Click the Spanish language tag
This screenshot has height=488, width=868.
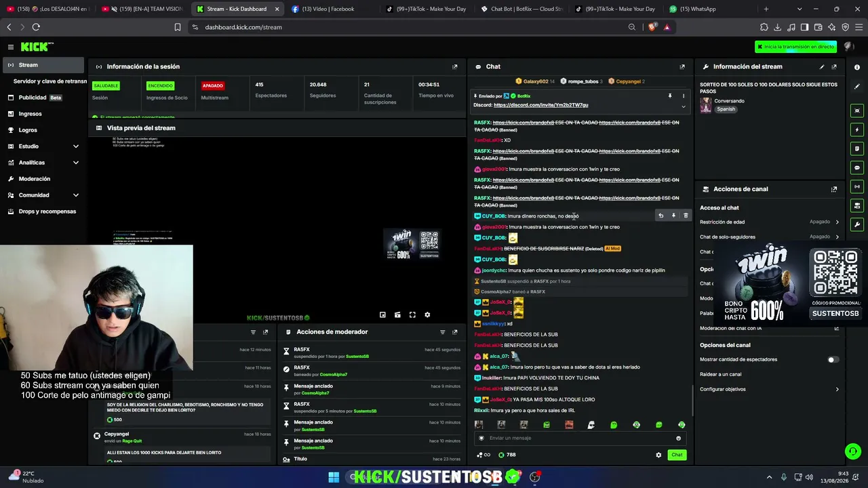tap(726, 109)
